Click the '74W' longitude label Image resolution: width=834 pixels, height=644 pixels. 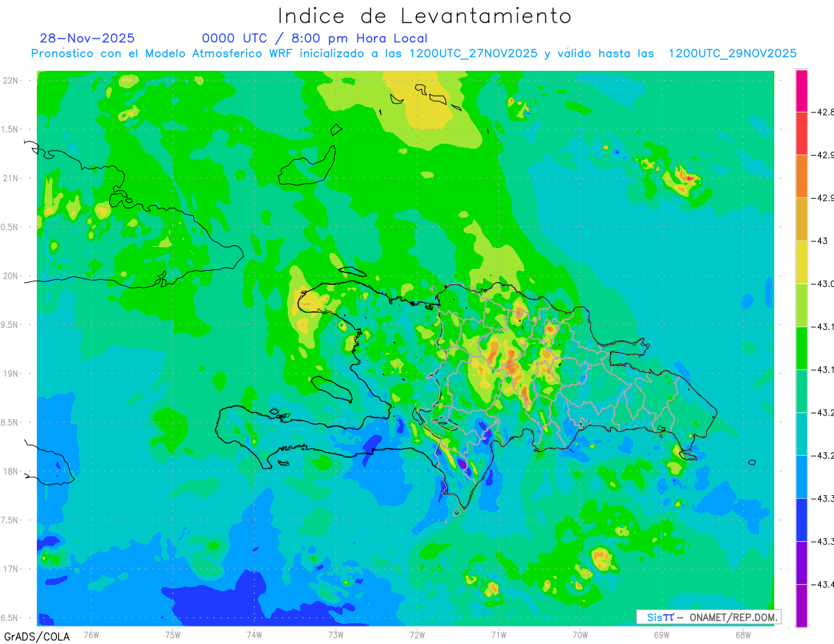254,635
